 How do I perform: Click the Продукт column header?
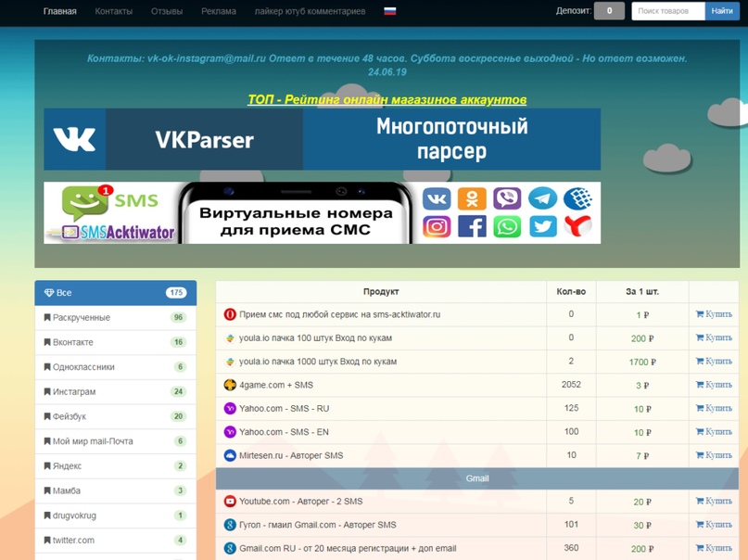[381, 291]
